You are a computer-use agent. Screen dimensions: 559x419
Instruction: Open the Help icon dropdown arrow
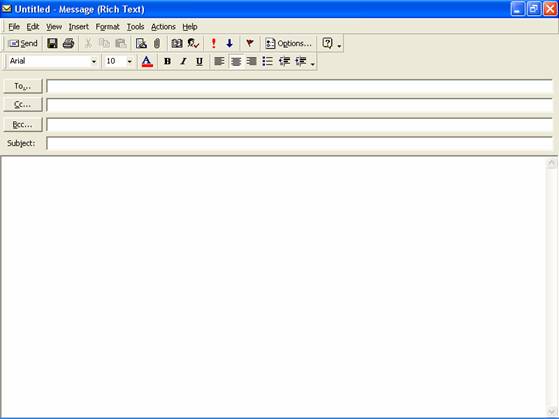coord(339,46)
